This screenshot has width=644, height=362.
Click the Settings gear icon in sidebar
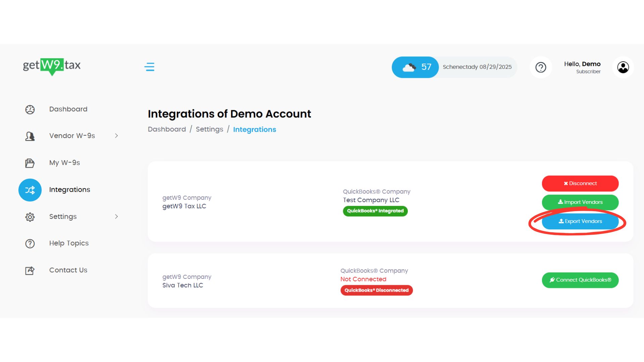pos(30,217)
